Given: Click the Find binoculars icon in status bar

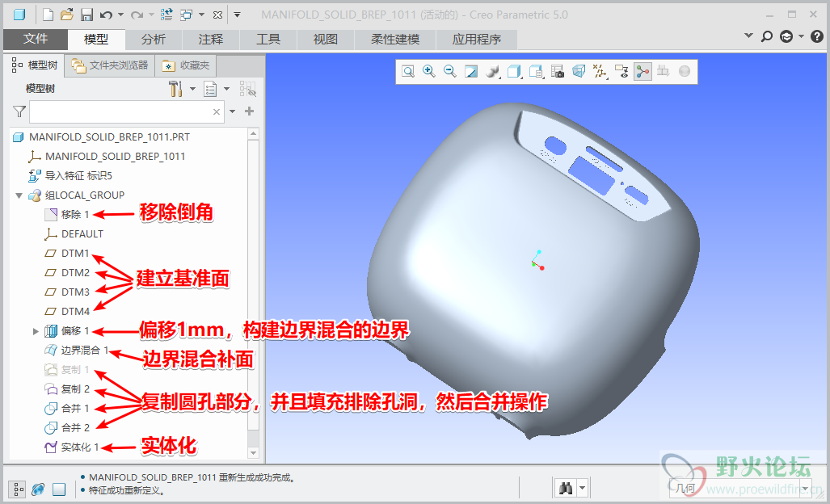Looking at the screenshot, I should pos(566,488).
